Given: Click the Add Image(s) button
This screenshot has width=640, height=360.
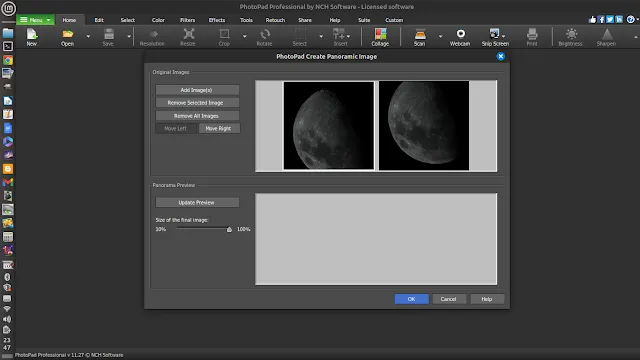Looking at the screenshot, I should click(x=197, y=90).
